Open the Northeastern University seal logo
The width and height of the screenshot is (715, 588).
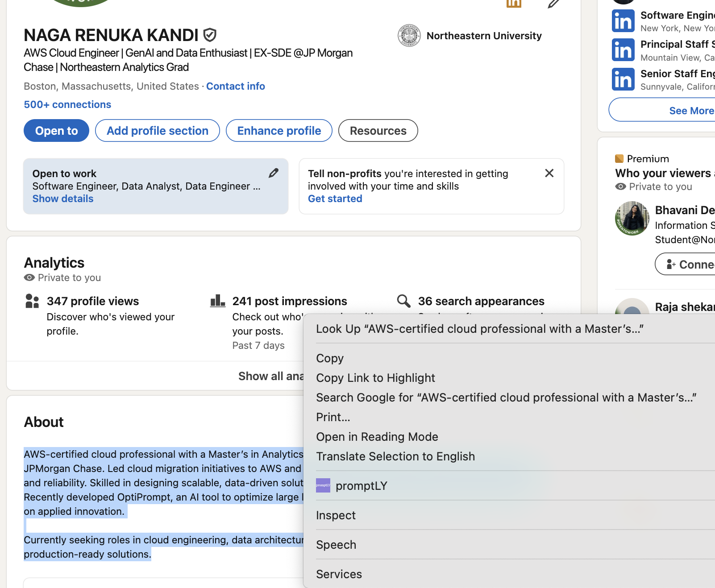coord(409,36)
